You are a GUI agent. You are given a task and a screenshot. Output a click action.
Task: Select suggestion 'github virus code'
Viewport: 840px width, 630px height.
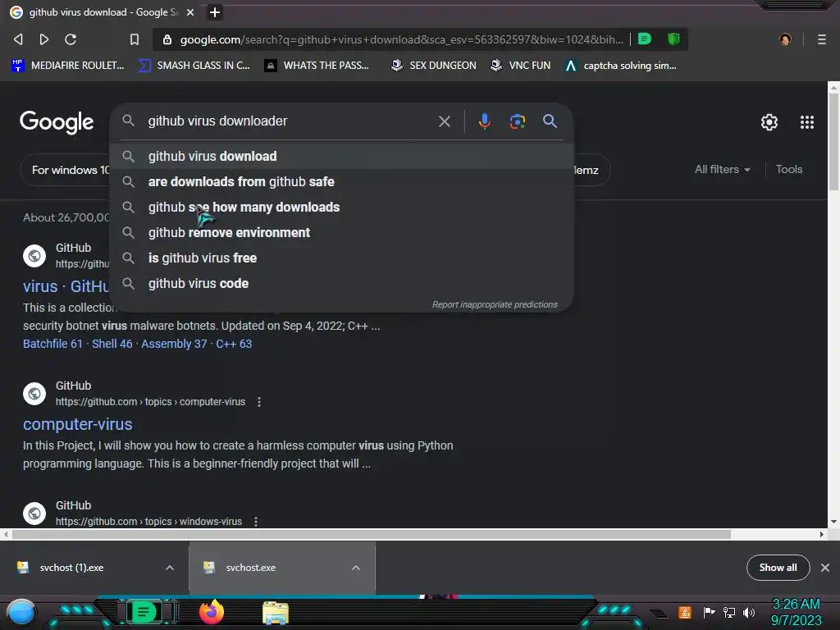[x=342, y=283]
